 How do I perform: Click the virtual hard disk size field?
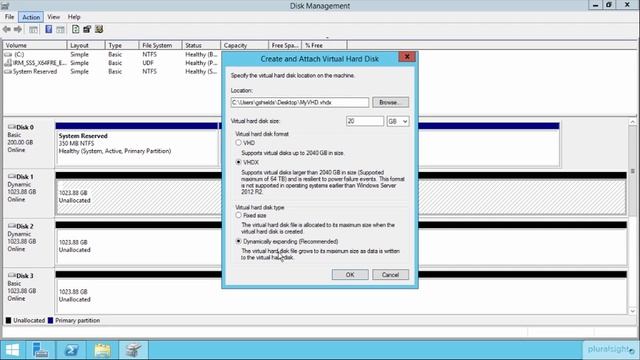[365, 121]
